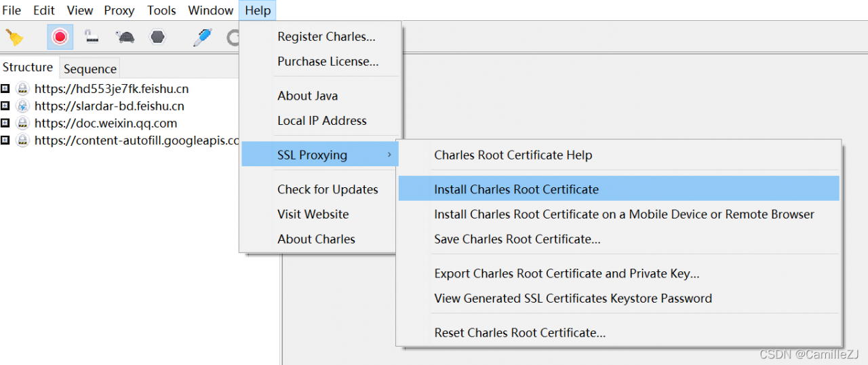Select Save Charles Root Certificate…
Viewport: 868px width, 365px height.
(x=517, y=239)
